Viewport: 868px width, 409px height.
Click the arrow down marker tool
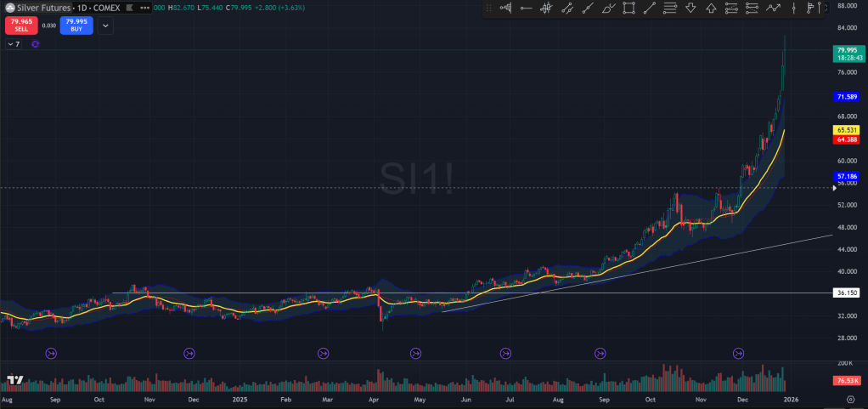pyautogui.click(x=690, y=9)
